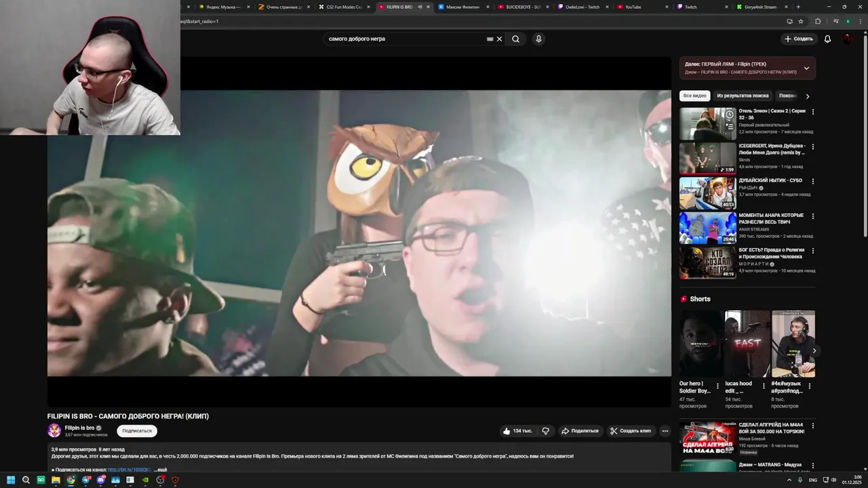Open browser extensions puzzle icon

[x=818, y=21]
